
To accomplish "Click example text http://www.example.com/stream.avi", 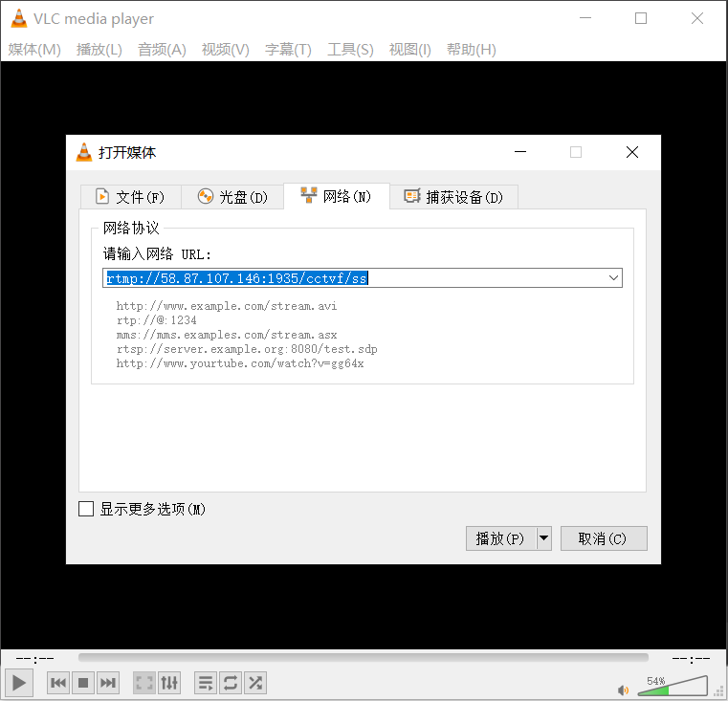I will [227, 306].
